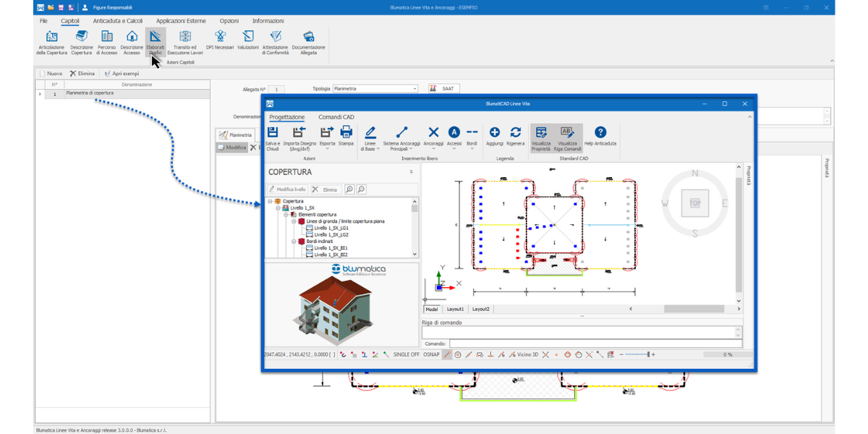
Task: Open Descrizione Copertura chapter
Action: click(x=82, y=43)
